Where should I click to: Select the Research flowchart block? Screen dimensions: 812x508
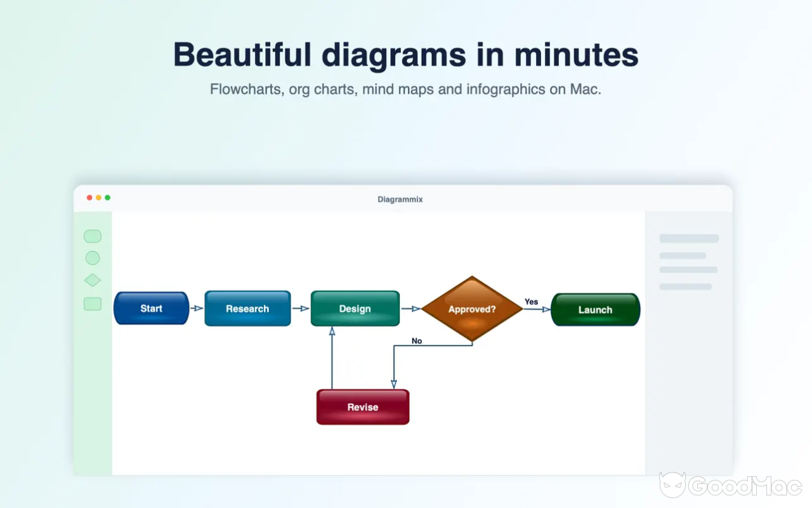(x=247, y=309)
